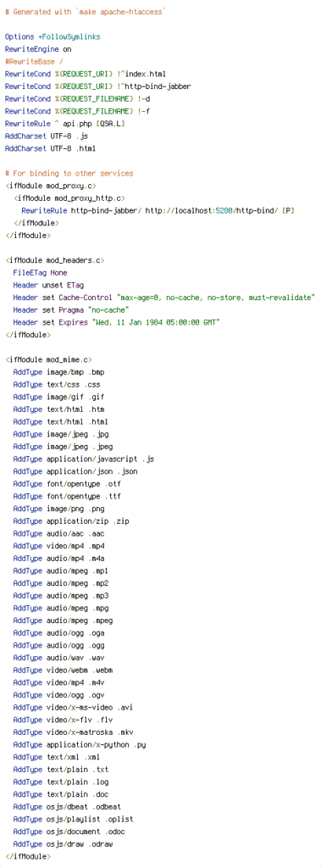Select 'AddType image/png .png' line
The width and height of the screenshot is (321, 868).
(x=58, y=509)
